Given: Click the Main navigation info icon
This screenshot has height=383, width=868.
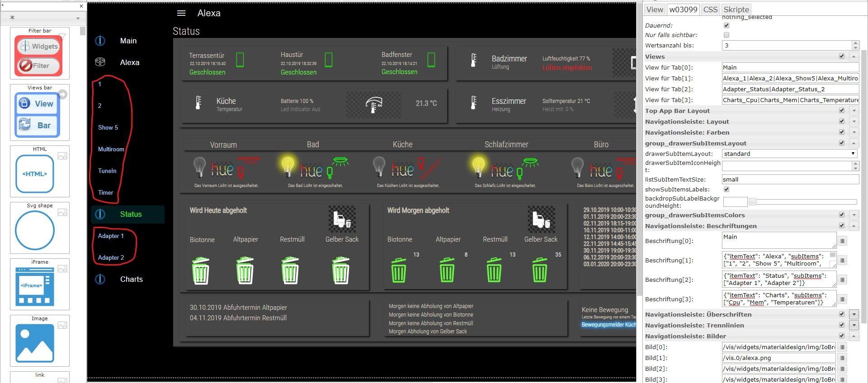Looking at the screenshot, I should 100,41.
